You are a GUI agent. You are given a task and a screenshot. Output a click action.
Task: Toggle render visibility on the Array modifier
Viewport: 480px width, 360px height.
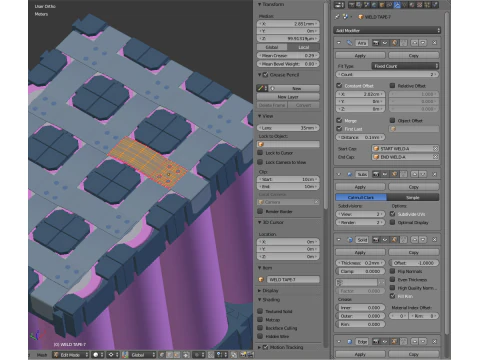(376, 43)
